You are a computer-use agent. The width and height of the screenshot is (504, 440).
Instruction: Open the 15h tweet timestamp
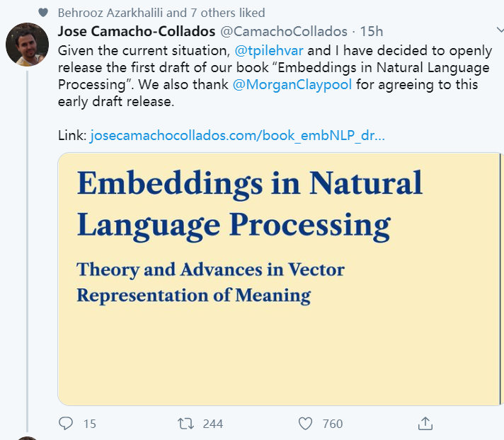(372, 31)
